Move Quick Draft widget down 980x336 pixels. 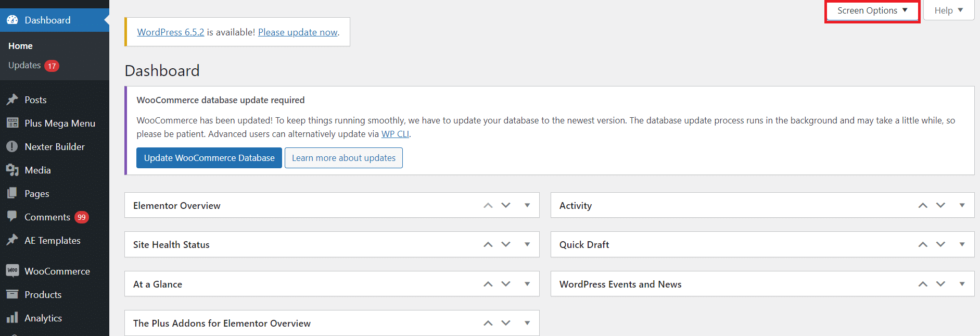(940, 244)
